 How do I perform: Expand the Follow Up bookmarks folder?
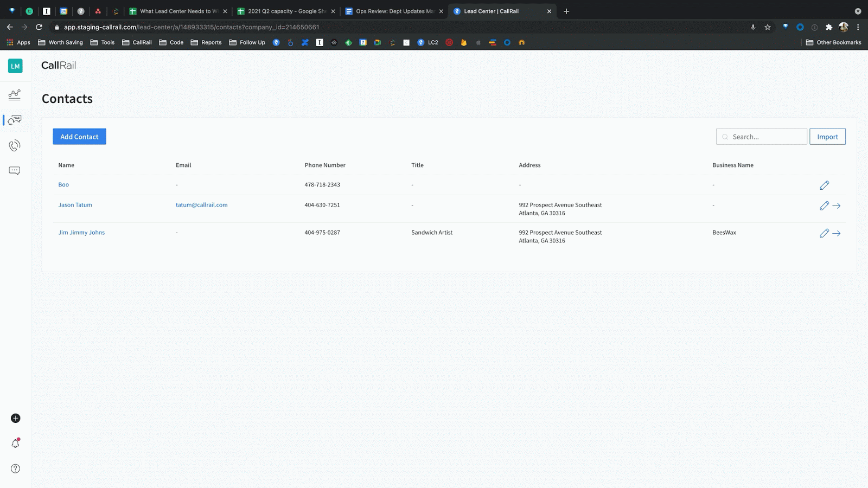click(x=247, y=42)
